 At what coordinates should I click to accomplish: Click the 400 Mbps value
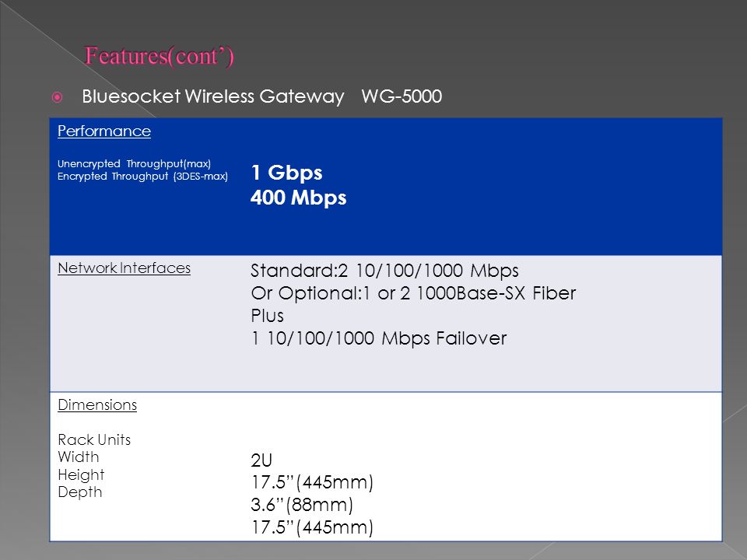pos(299,198)
